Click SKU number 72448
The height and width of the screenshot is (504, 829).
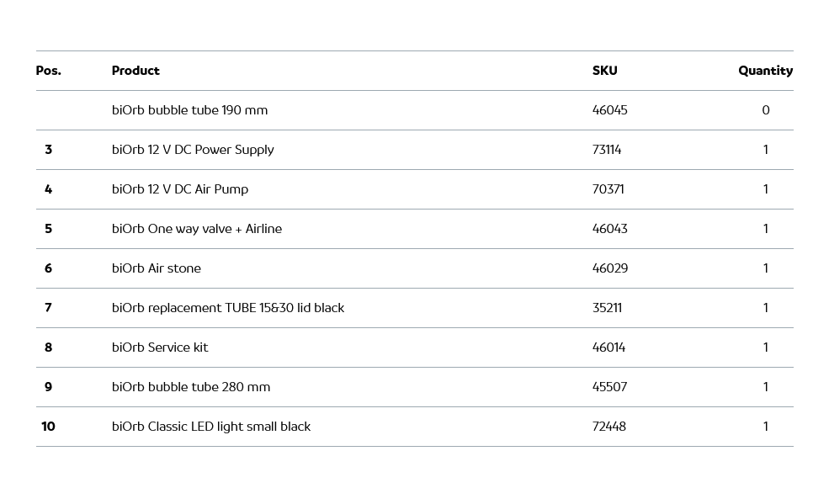[609, 427]
